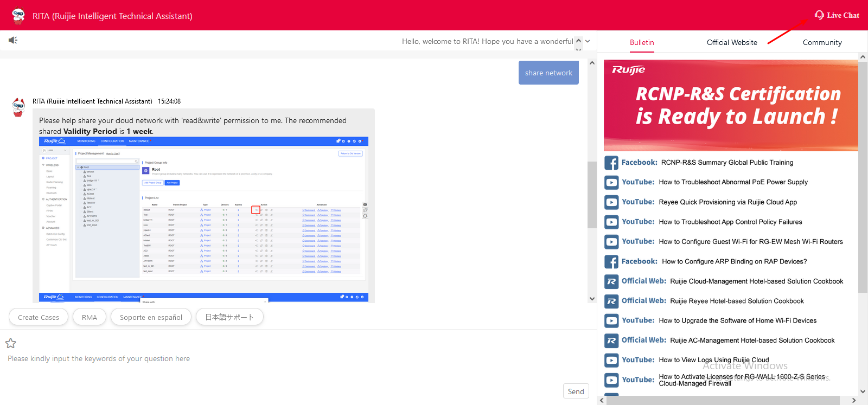
Task: Select Soporte en español button
Action: tap(151, 317)
